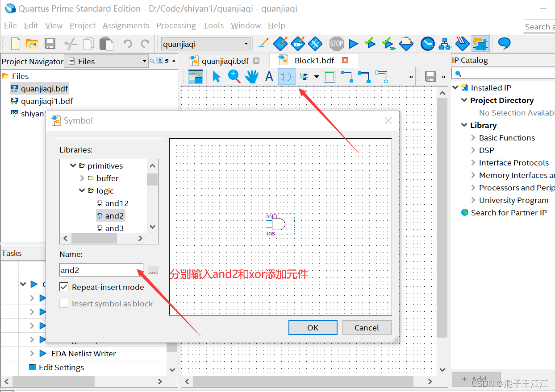The height and width of the screenshot is (392, 555).
Task: Click the Start Compilation play icon
Action: tap(354, 44)
